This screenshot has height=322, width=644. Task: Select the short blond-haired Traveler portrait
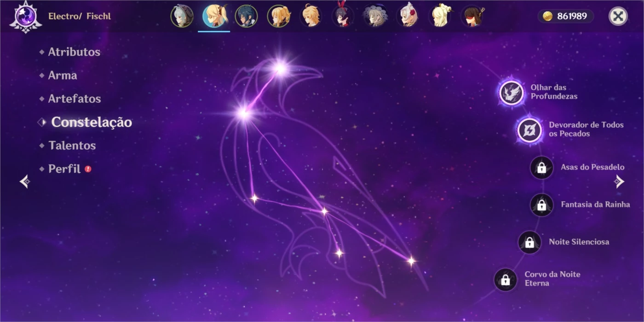310,16
